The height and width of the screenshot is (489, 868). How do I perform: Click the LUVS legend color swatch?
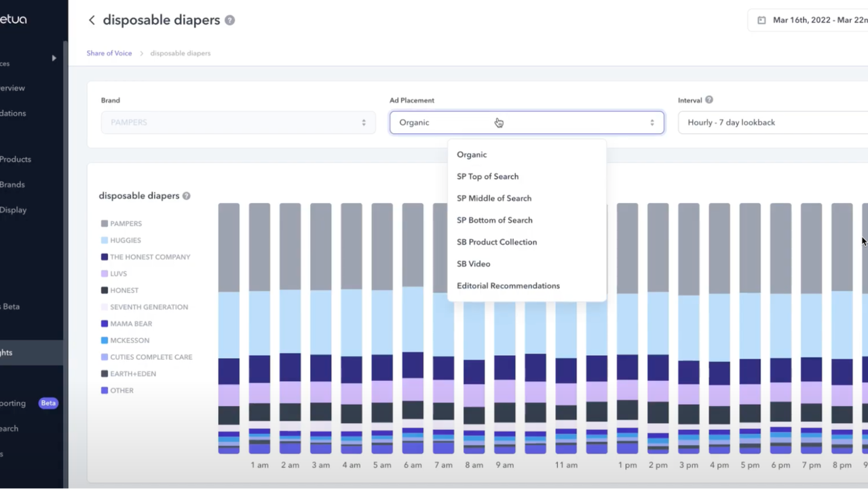pyautogui.click(x=105, y=274)
